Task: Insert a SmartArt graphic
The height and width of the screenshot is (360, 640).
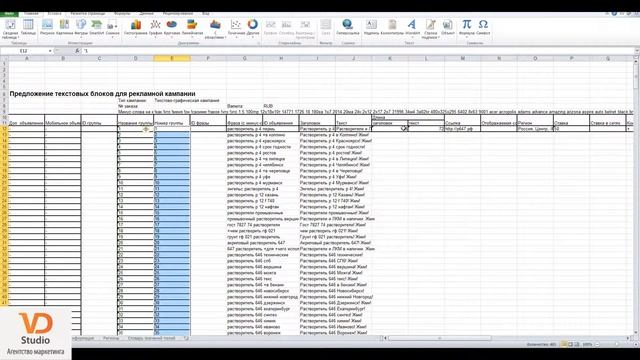Action: (x=97, y=27)
